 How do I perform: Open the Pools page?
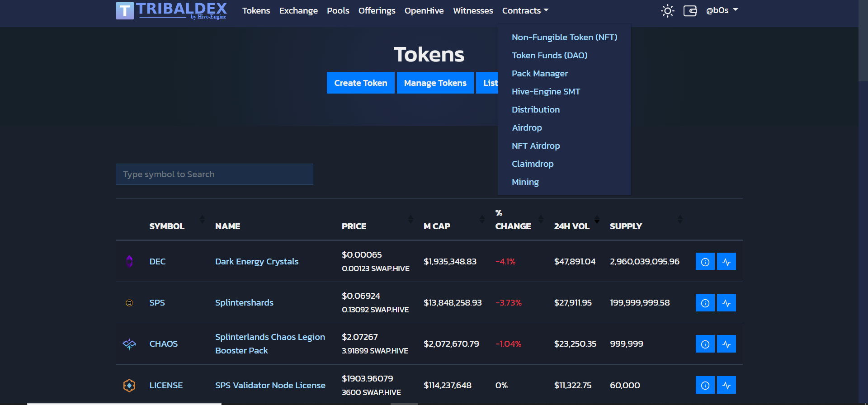click(338, 10)
